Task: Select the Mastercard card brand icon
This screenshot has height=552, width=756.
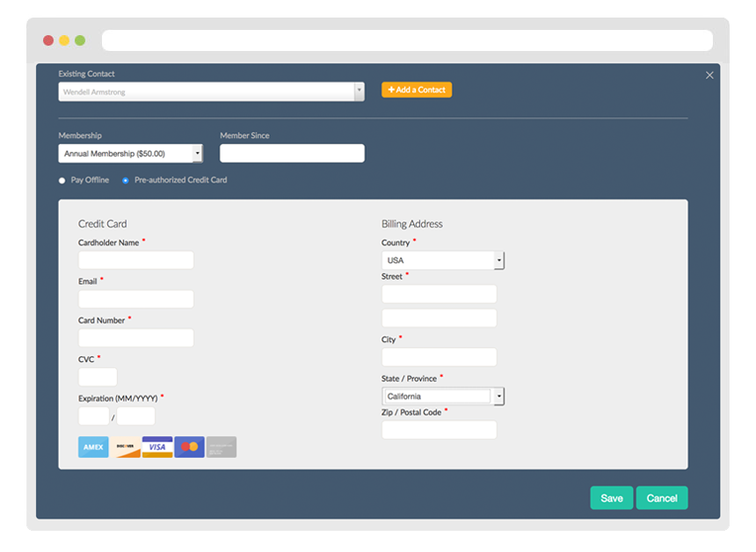Action: click(x=189, y=447)
